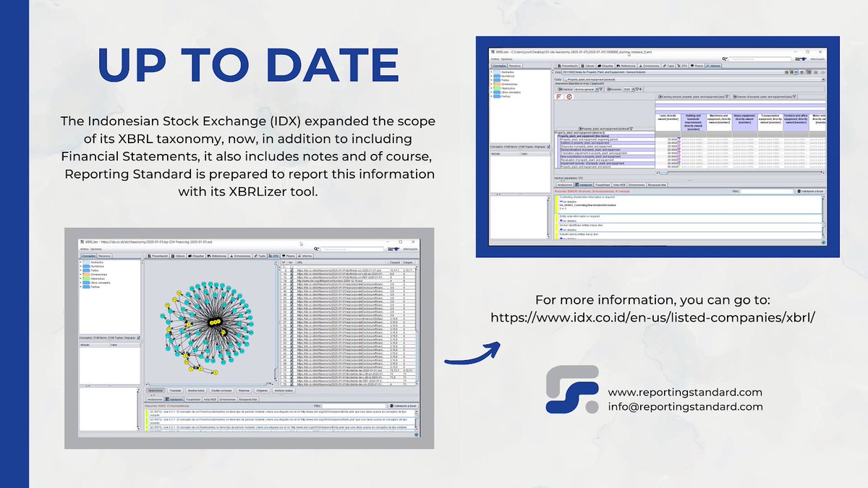The height and width of the screenshot is (488, 868).
Task: Click Trasladar button below DTS graph
Action: (176, 390)
